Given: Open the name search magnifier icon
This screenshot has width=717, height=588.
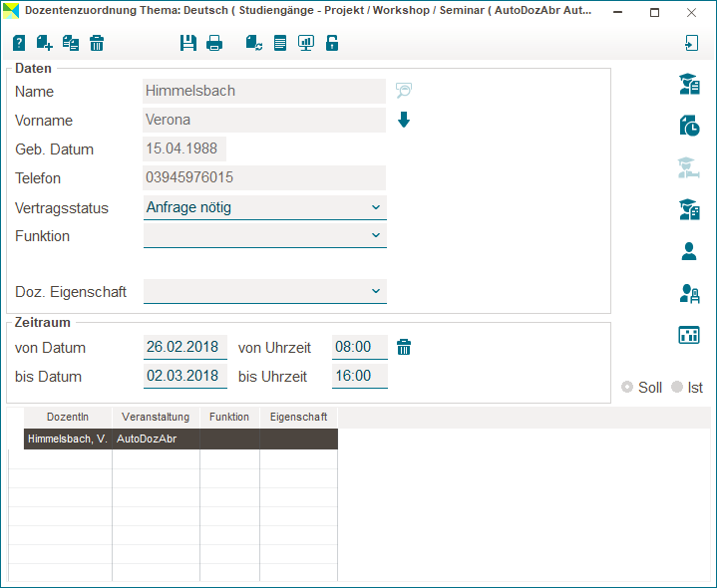Looking at the screenshot, I should coord(404,91).
